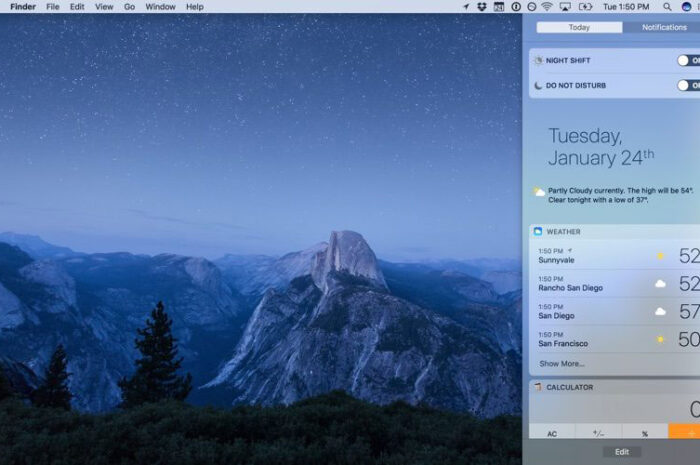Toggle the Night Shift switch

688,60
